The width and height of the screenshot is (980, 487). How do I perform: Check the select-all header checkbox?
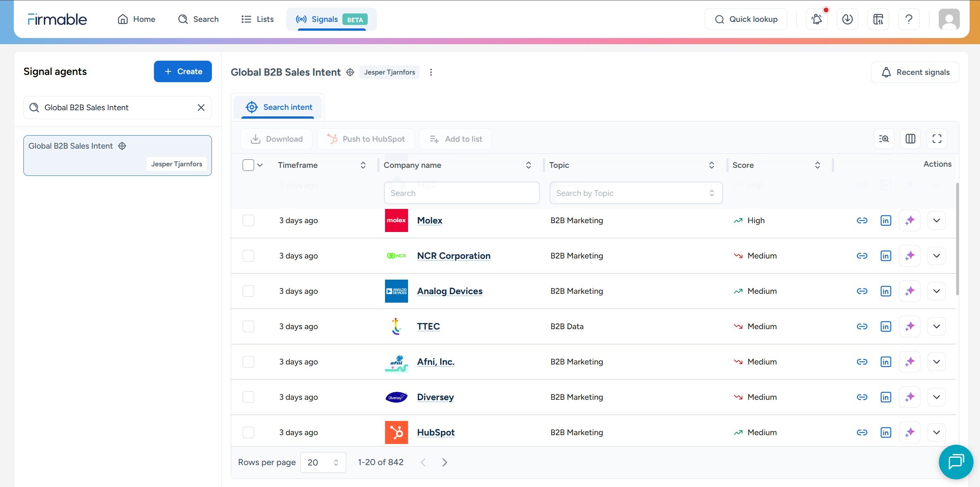point(248,165)
